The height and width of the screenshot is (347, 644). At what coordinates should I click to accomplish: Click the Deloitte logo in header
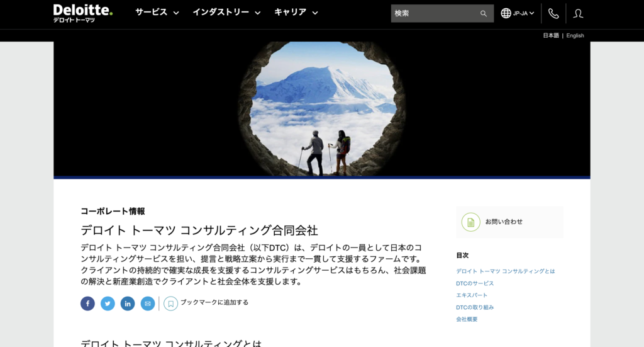(x=82, y=13)
